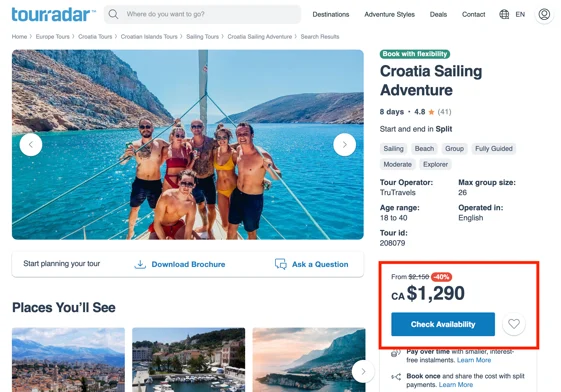
Task: Open the harbor marina place thumbnail
Action: (x=189, y=360)
